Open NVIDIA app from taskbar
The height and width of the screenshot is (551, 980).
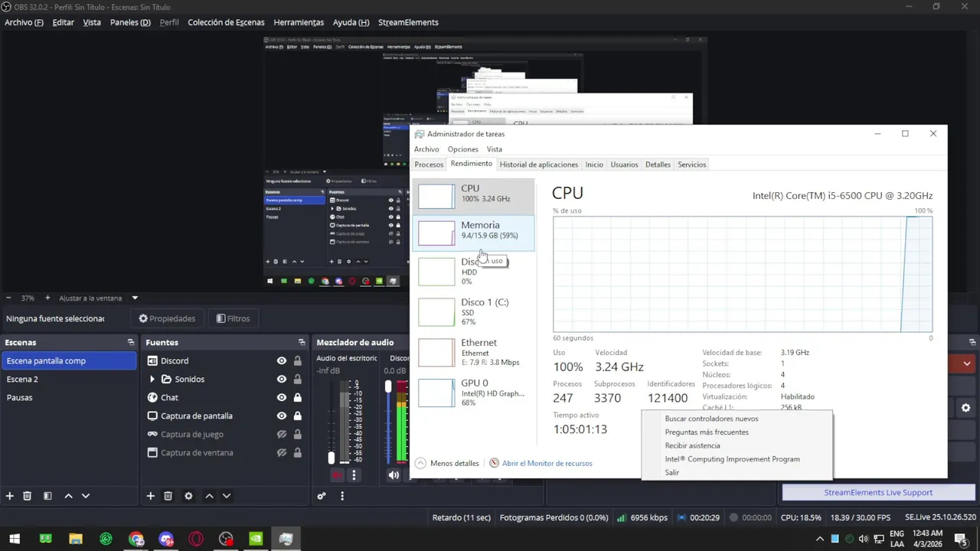tap(256, 539)
